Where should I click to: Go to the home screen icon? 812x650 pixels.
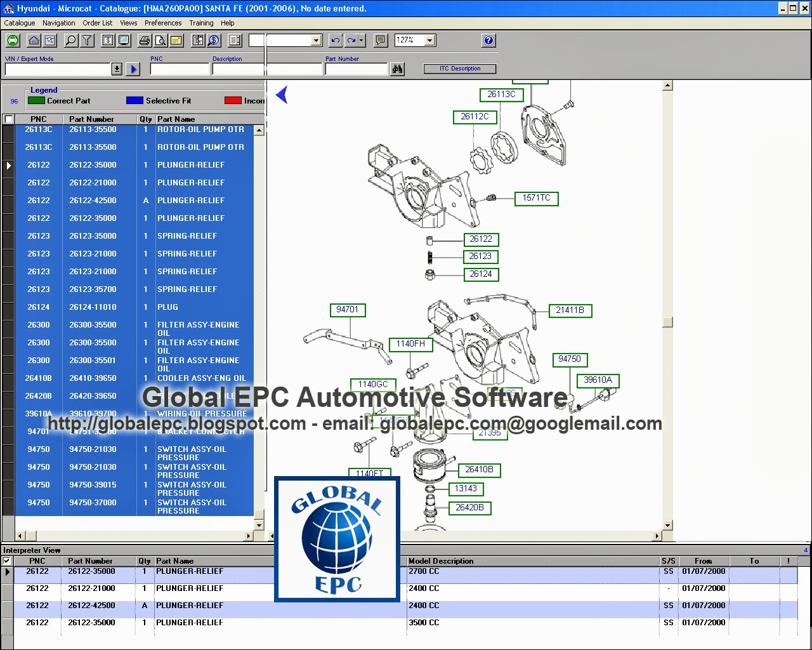pyautogui.click(x=34, y=41)
